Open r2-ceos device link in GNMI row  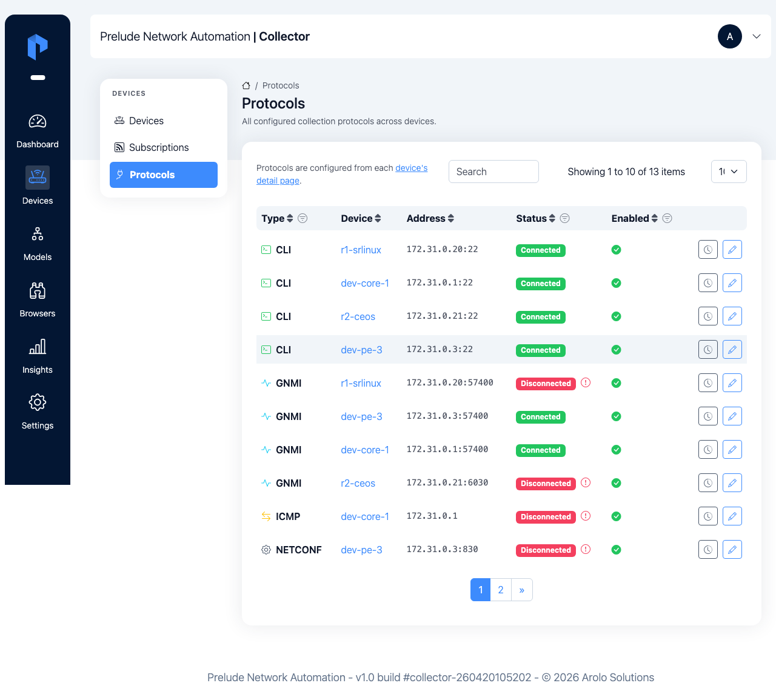358,483
